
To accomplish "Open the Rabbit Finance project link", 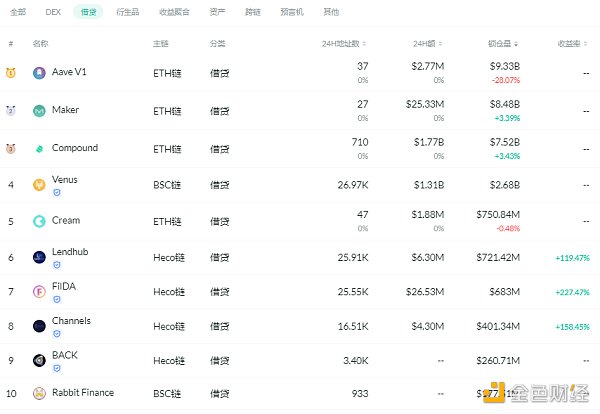I will (x=83, y=393).
